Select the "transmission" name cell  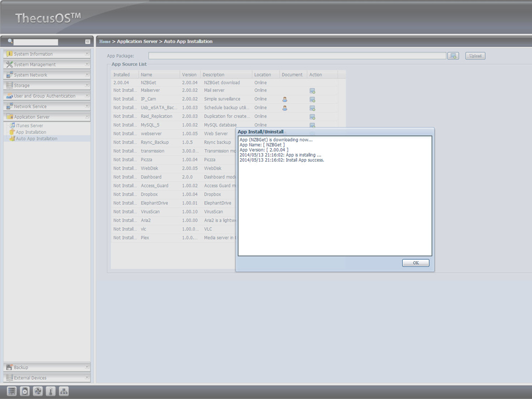153,151
